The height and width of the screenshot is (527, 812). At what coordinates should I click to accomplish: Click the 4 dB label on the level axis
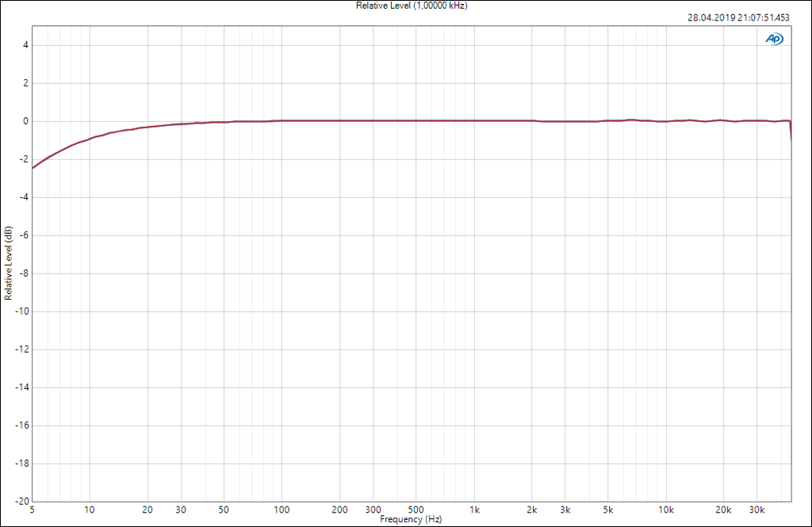coord(25,45)
